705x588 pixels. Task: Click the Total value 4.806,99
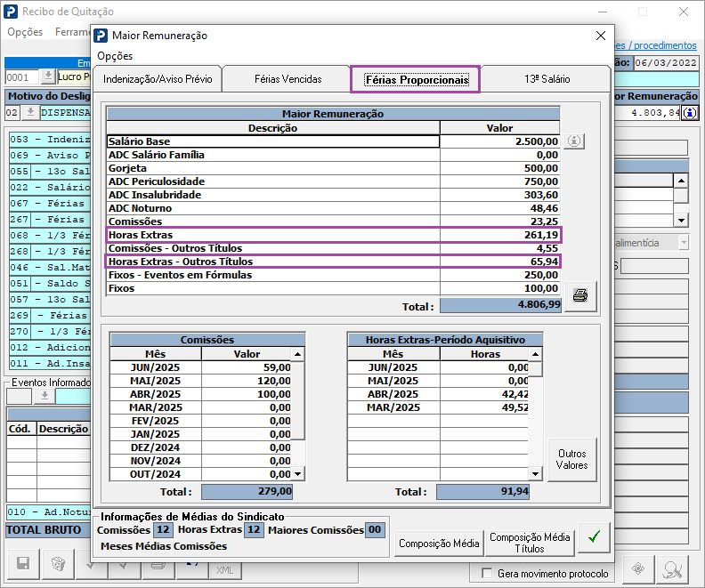500,305
